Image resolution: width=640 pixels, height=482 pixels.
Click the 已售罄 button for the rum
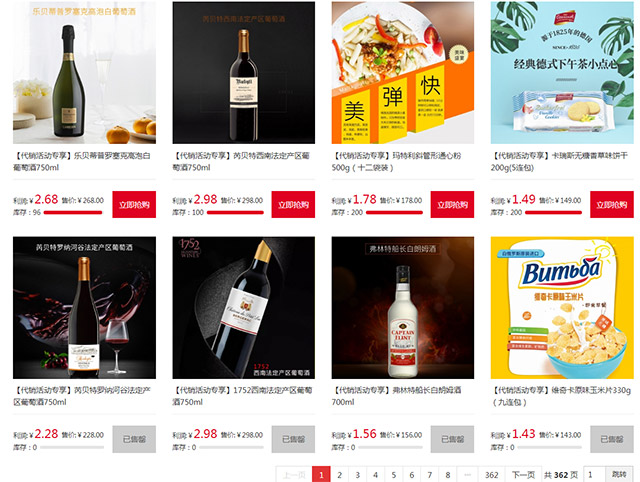click(453, 439)
